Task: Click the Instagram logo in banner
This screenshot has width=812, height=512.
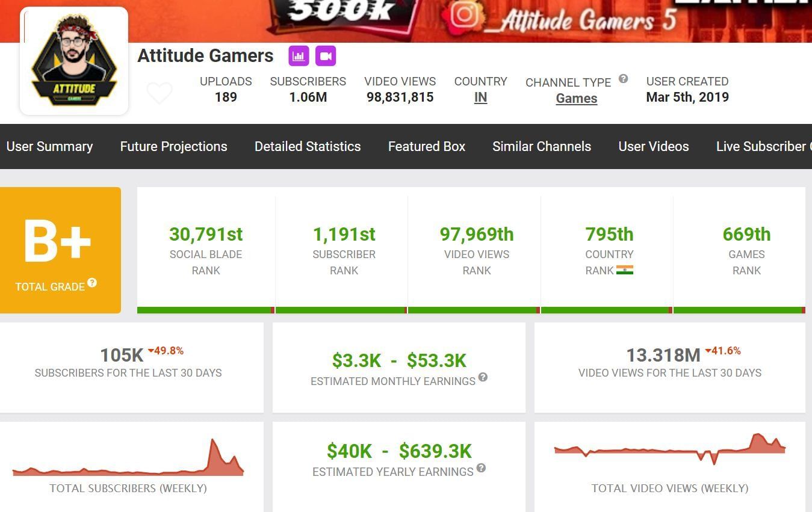Action: tap(465, 14)
